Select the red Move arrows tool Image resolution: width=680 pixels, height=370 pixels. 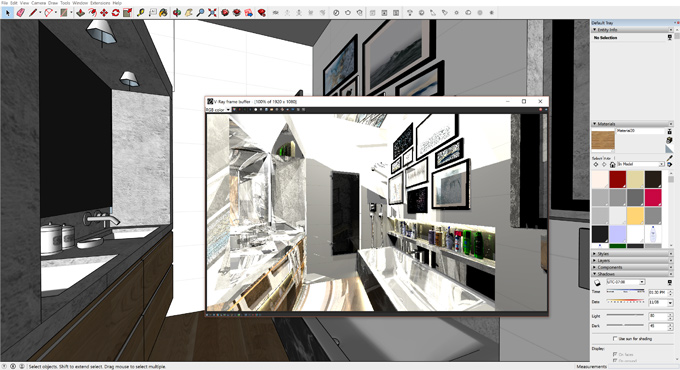tap(104, 13)
